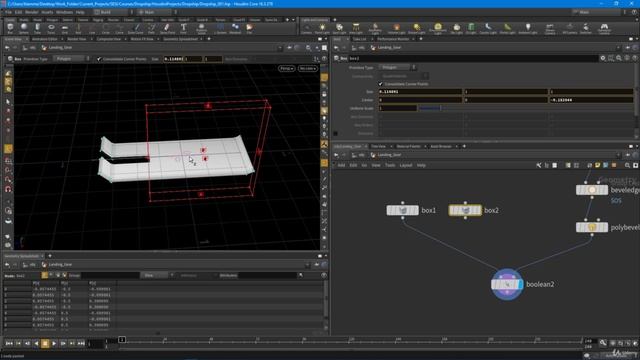Select the Font shelf tool
640x360 pixels.
(183, 29)
